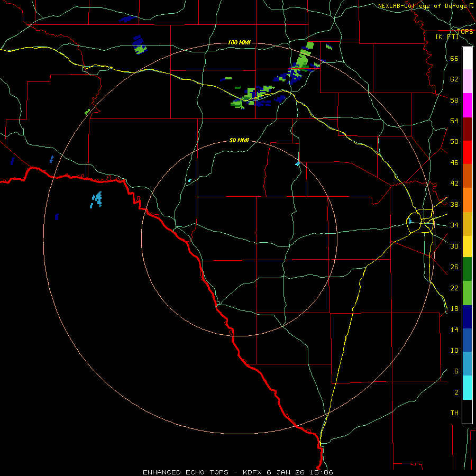Click the light blue 6-10 kft legend swatch

pyautogui.click(x=467, y=364)
